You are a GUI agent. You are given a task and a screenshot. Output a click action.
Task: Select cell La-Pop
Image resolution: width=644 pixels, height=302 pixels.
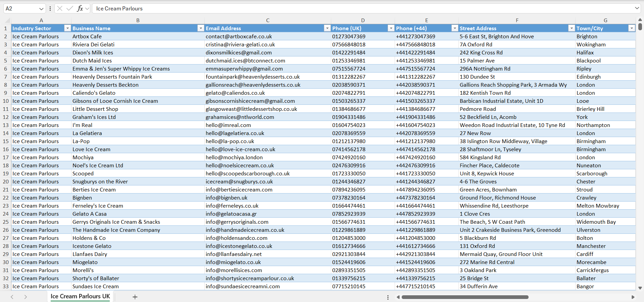point(138,141)
